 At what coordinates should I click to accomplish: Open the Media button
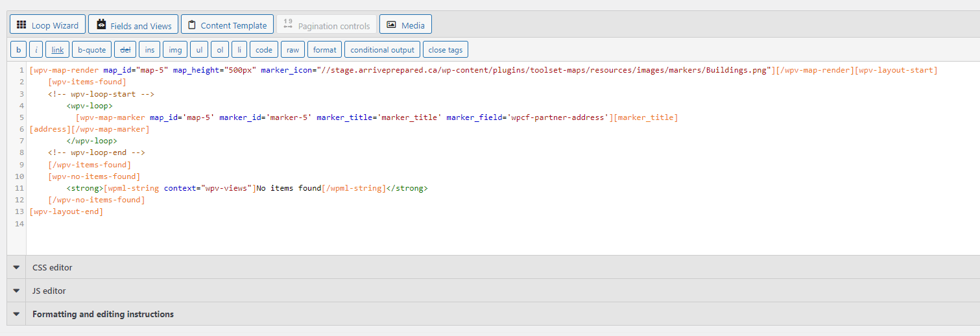pos(405,25)
